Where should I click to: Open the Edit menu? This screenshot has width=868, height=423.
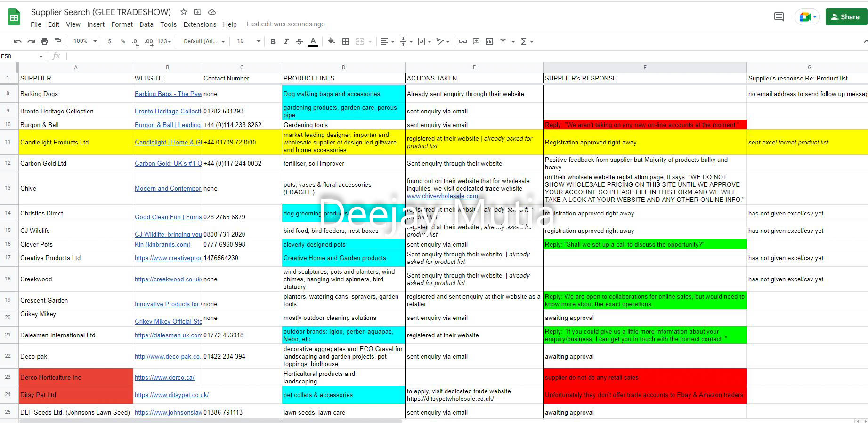(54, 24)
